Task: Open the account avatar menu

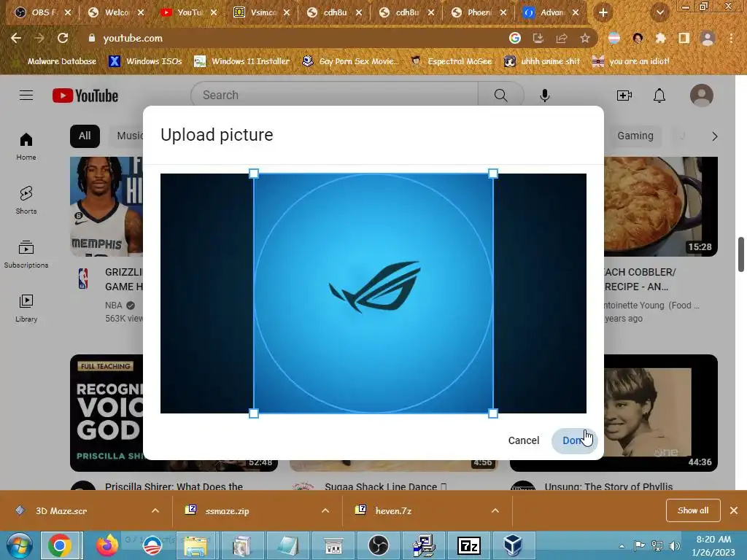Action: pos(702,96)
